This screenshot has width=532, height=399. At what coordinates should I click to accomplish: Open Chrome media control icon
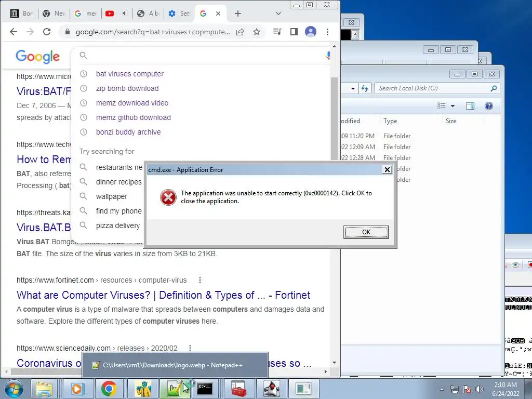click(x=277, y=32)
